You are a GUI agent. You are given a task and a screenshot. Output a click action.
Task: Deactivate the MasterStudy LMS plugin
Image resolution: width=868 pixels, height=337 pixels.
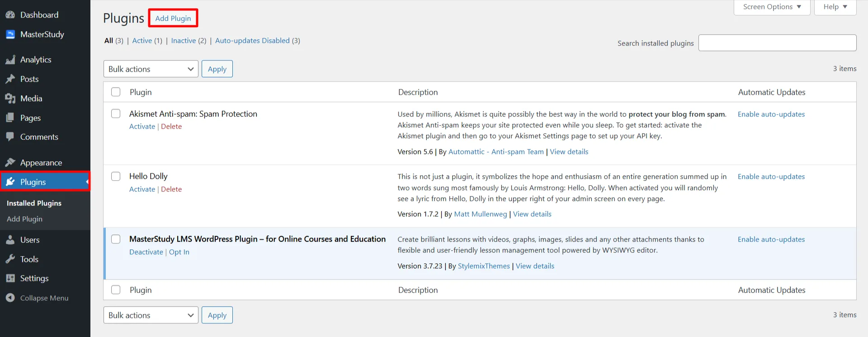(x=146, y=252)
